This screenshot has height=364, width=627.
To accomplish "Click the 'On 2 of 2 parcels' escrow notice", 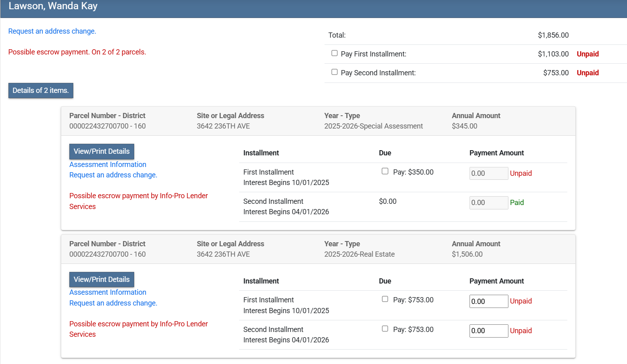I will tap(77, 52).
